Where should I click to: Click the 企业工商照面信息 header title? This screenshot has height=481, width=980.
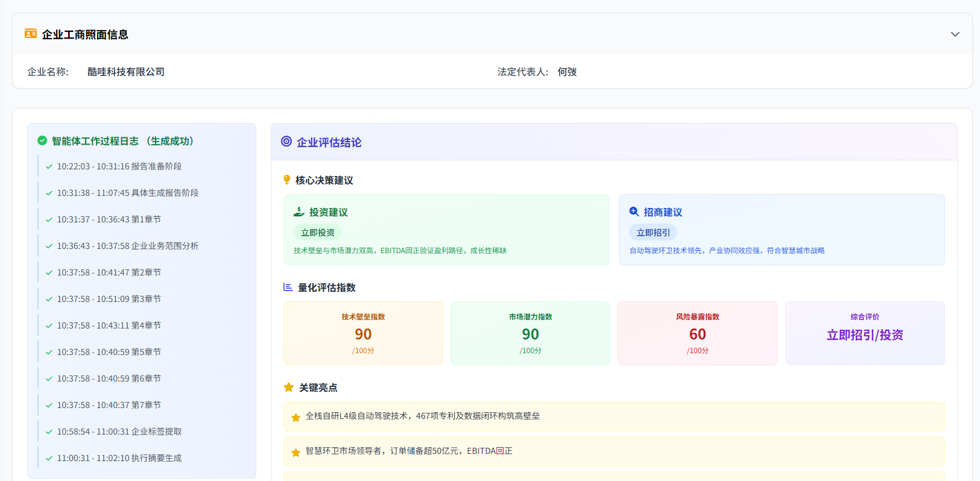[x=85, y=34]
